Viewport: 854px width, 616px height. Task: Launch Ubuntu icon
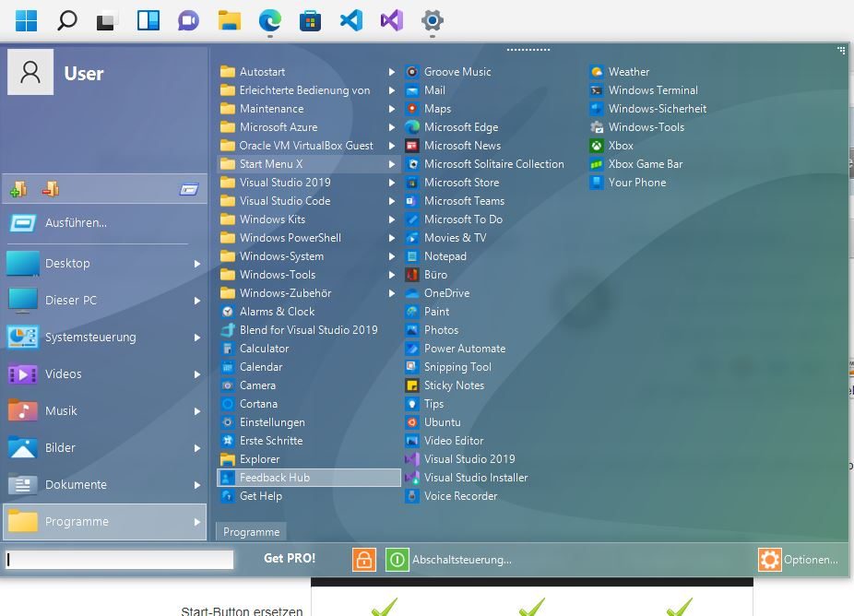coord(412,422)
